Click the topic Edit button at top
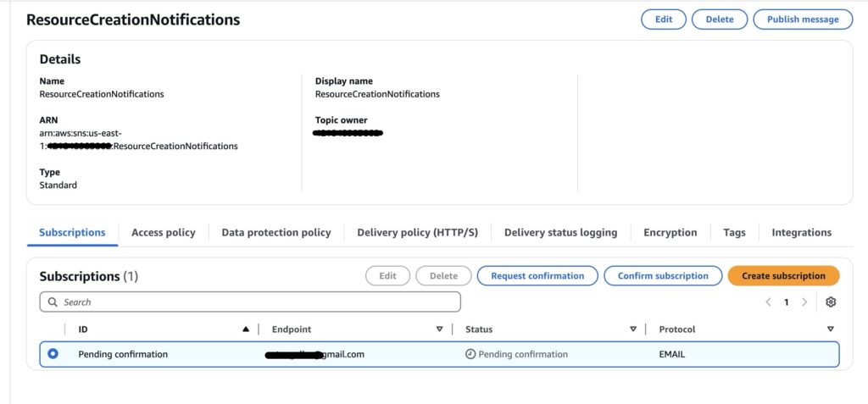Viewport: 868px width, 404px height. (664, 19)
